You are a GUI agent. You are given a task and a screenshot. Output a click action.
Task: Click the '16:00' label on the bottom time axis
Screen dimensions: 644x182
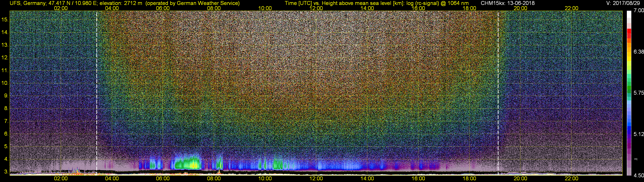pyautogui.click(x=418, y=179)
